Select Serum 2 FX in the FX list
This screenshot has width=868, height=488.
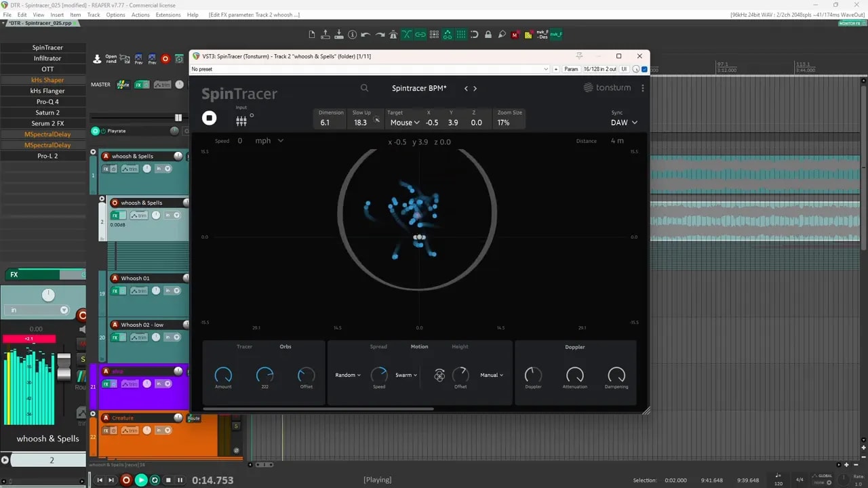click(47, 123)
